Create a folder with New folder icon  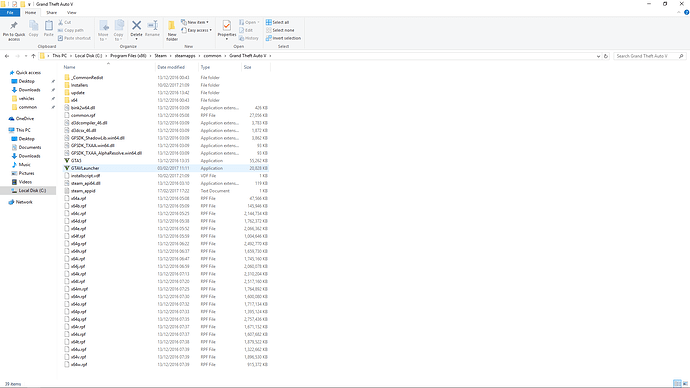(x=172, y=30)
